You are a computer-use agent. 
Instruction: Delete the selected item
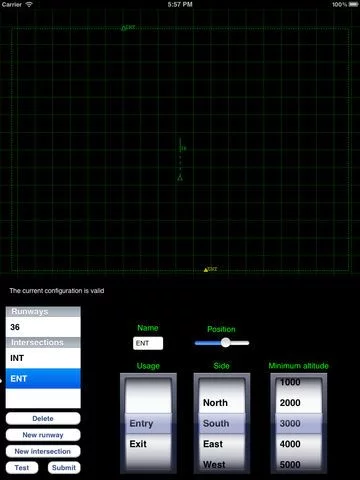pyautogui.click(x=43, y=418)
